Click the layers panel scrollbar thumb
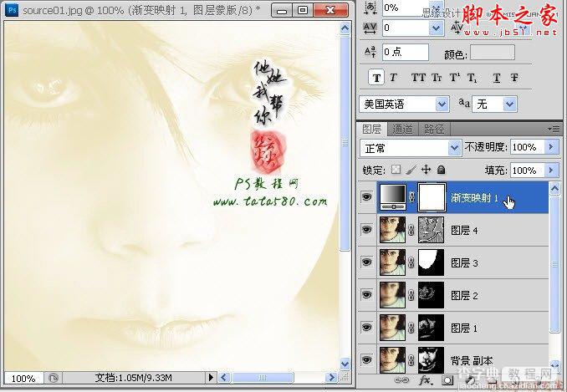 tap(555, 264)
